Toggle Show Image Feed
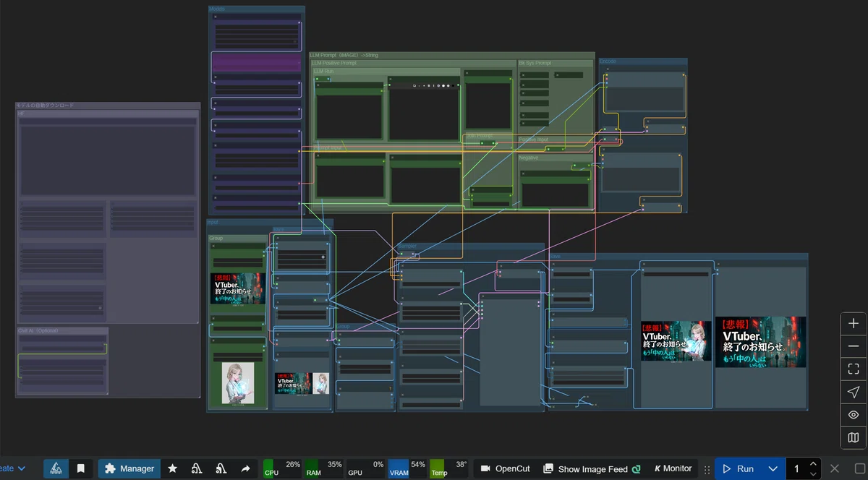The height and width of the screenshot is (480, 868). pos(592,468)
